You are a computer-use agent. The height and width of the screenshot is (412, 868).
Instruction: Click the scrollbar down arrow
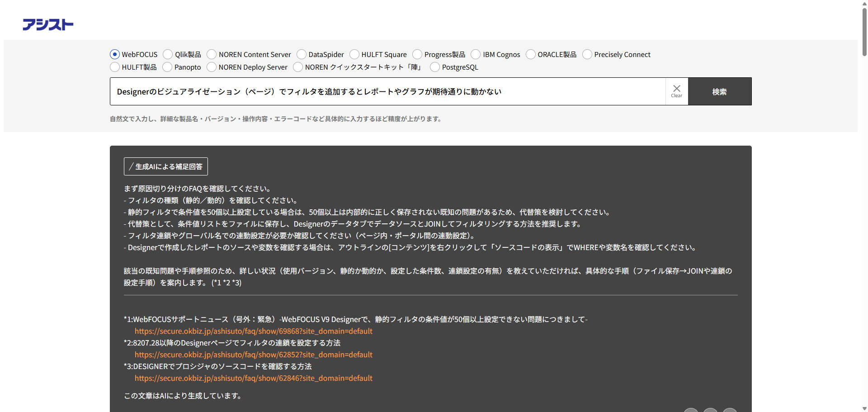[864, 409]
